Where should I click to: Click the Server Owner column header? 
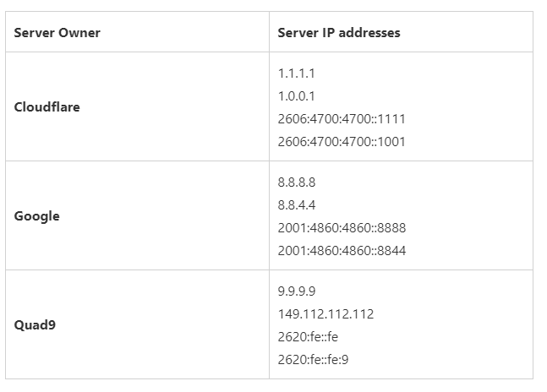click(x=137, y=32)
